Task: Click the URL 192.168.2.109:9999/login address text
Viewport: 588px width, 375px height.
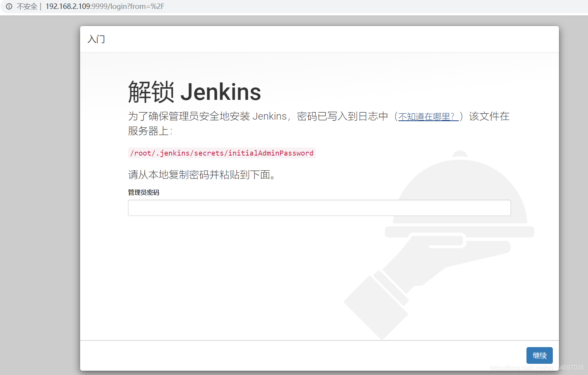Action: point(105,7)
